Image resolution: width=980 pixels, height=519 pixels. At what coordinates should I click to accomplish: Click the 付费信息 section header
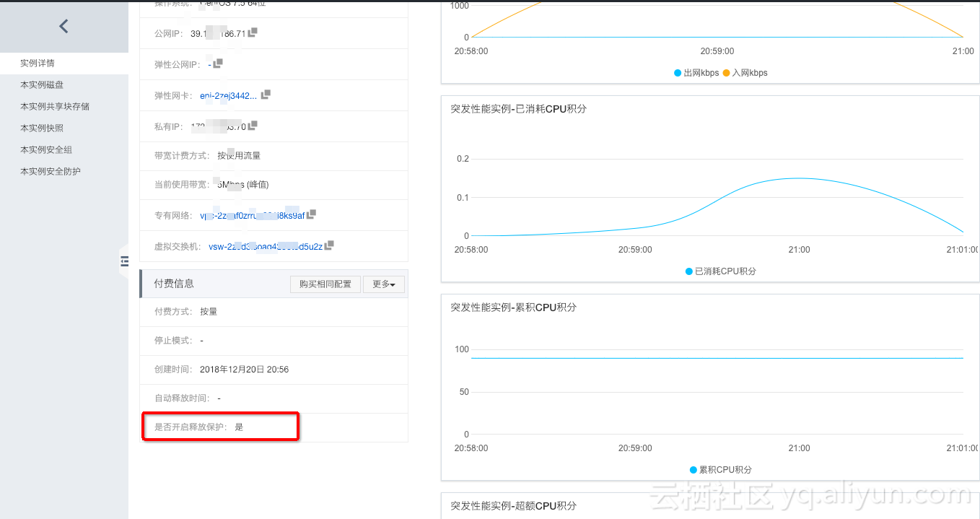coord(174,284)
